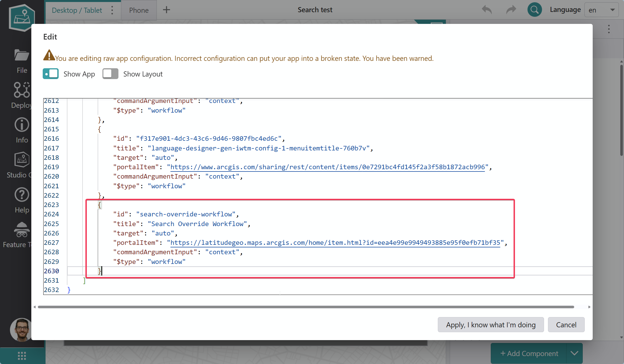Open the Language en dropdown
The image size is (624, 364).
601,10
